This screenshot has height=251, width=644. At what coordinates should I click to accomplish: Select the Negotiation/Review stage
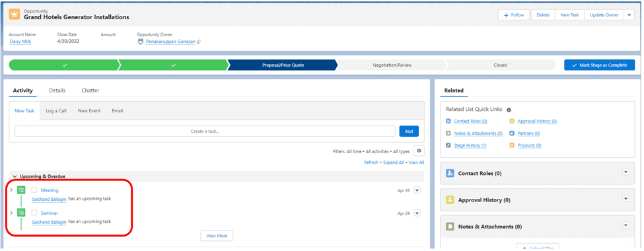[x=392, y=65]
